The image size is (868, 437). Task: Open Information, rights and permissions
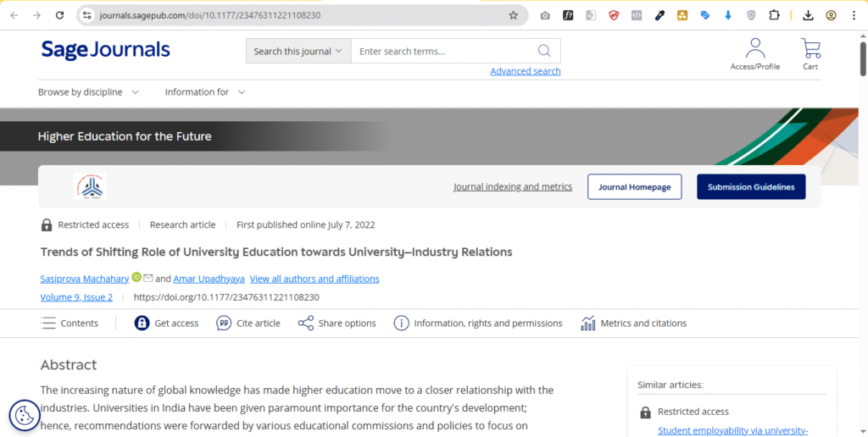478,323
